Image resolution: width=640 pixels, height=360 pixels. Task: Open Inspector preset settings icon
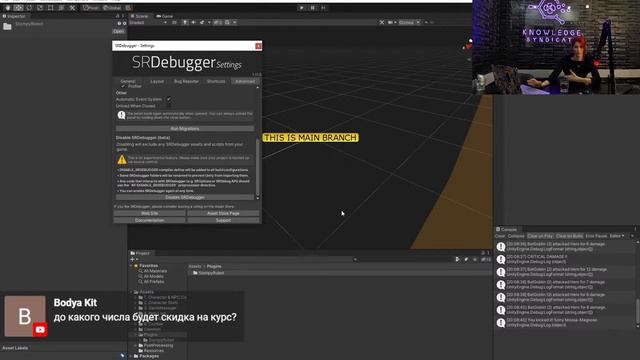tap(124, 24)
